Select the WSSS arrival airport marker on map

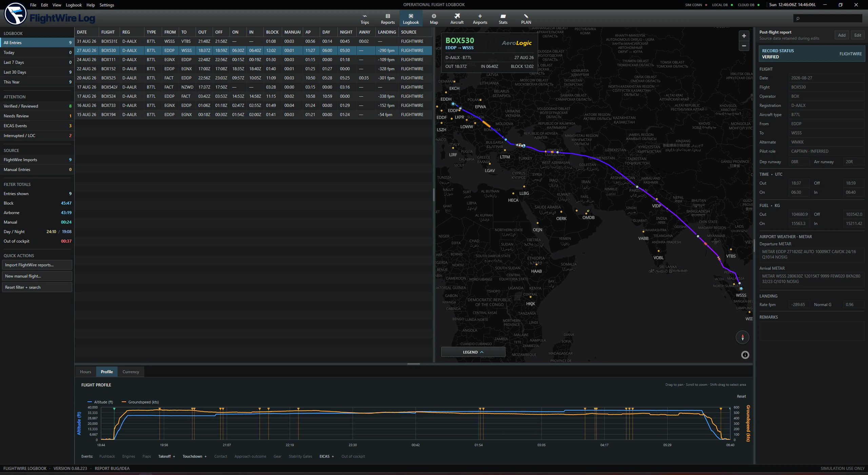(x=741, y=288)
